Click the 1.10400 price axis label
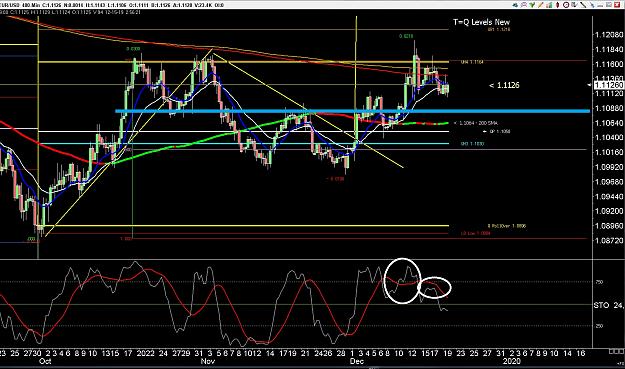625x369 pixels. point(609,137)
